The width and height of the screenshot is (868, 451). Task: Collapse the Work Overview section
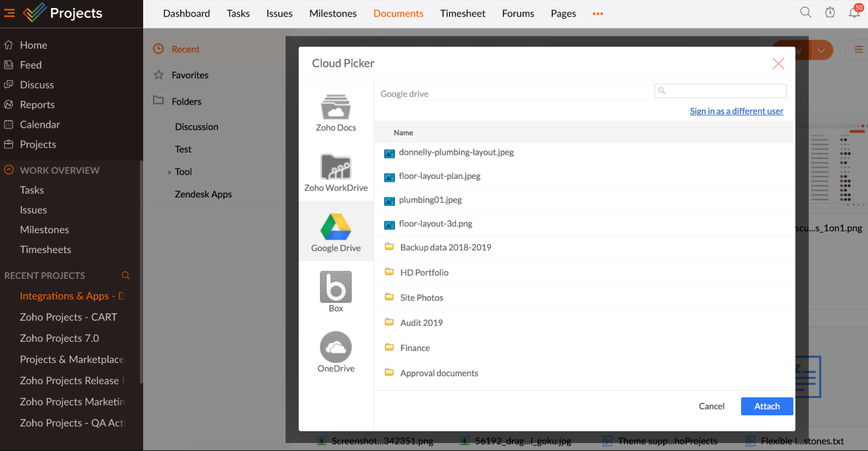point(9,170)
